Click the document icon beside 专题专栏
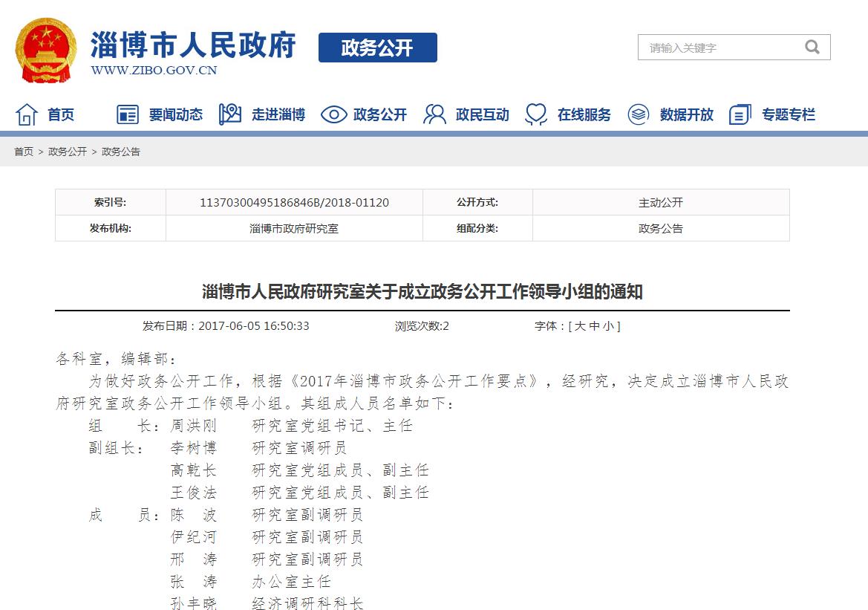Viewport: 868px width, 610px height. (740, 114)
